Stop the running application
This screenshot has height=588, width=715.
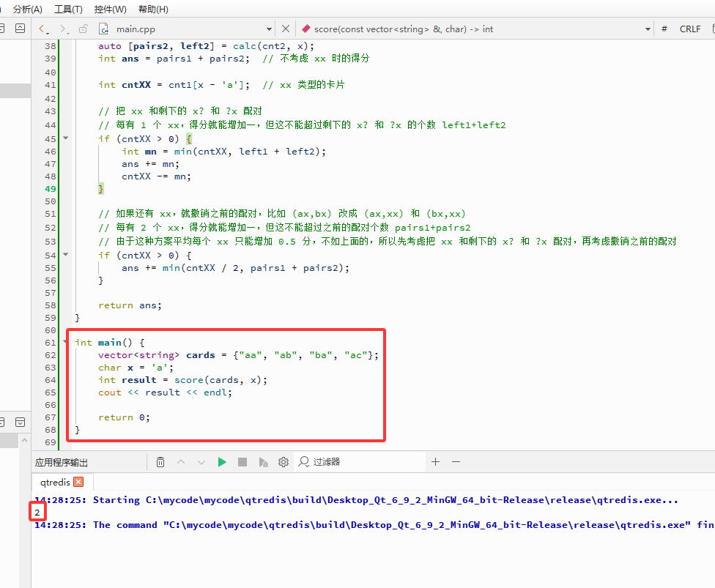point(242,462)
